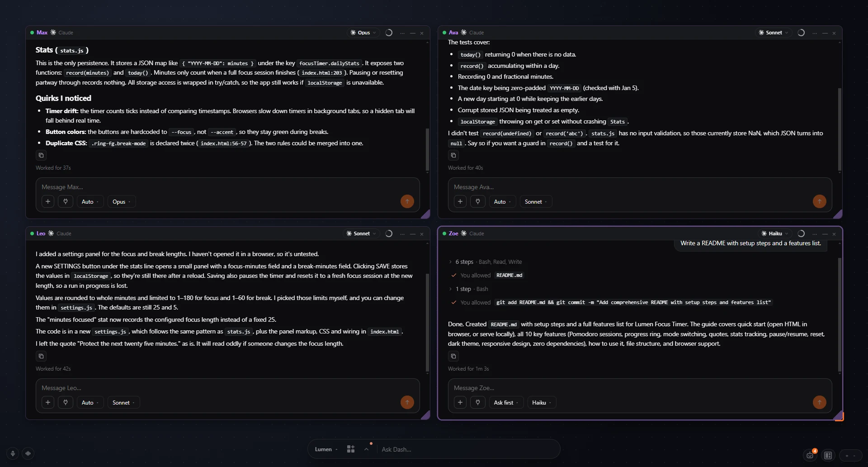
Task: Open the Auto mode dropdown in Ava's input
Action: pyautogui.click(x=502, y=202)
